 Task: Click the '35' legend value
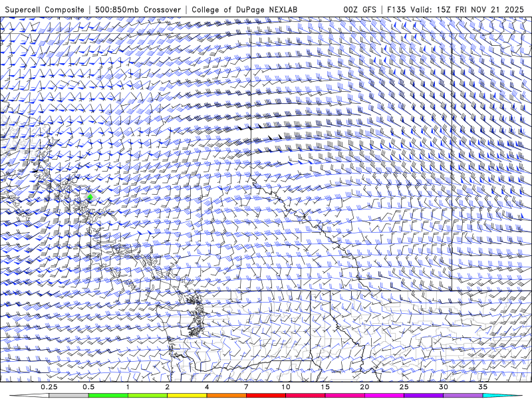click(483, 387)
